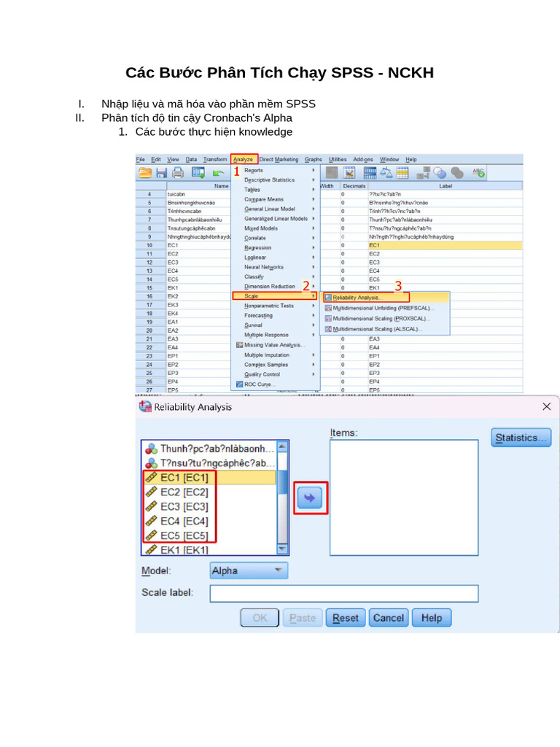The height and width of the screenshot is (747, 560).
Task: Click the Reliability Analysis dialog title icon
Action: click(145, 406)
